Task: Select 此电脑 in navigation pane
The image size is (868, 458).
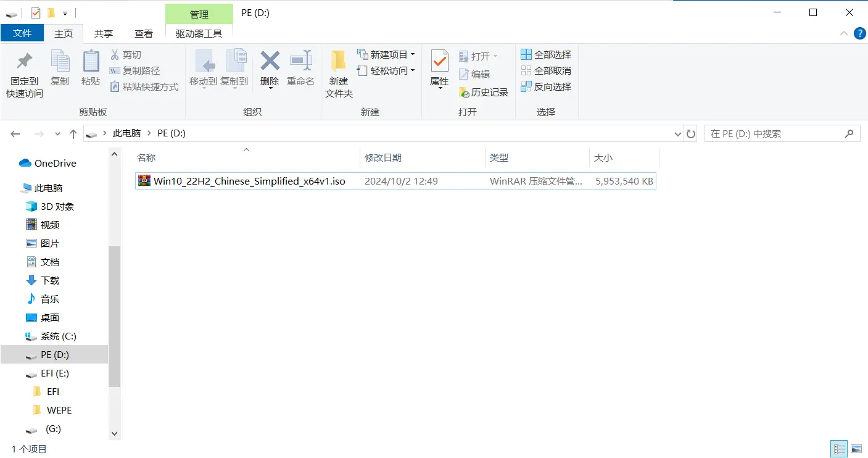Action: [x=42, y=188]
